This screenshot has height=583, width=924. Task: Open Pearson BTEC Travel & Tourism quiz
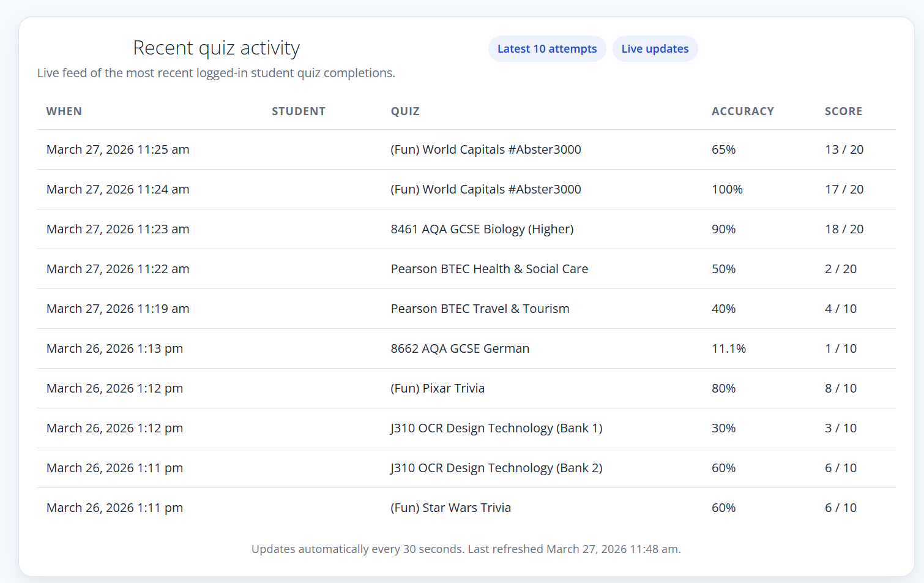point(480,309)
